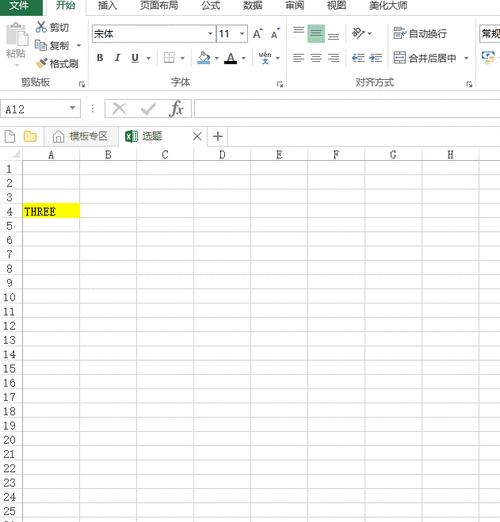Open the 文件 file menu button
Viewport: 500px width, 522px height.
coord(19,5)
